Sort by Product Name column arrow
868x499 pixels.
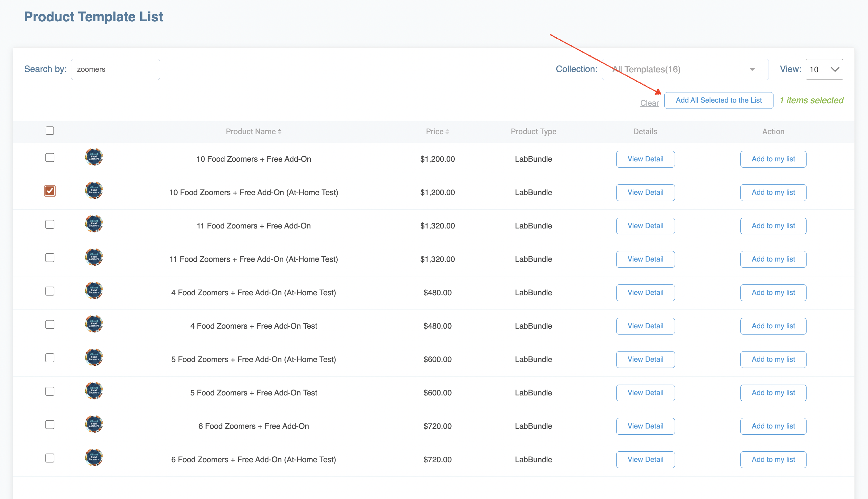[280, 132]
